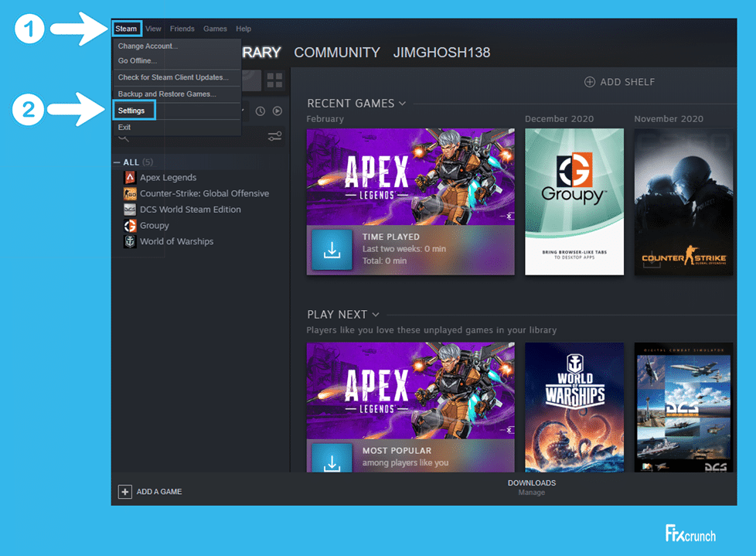Open the Friends menu
Screen dimensions: 756x556
point(182,29)
